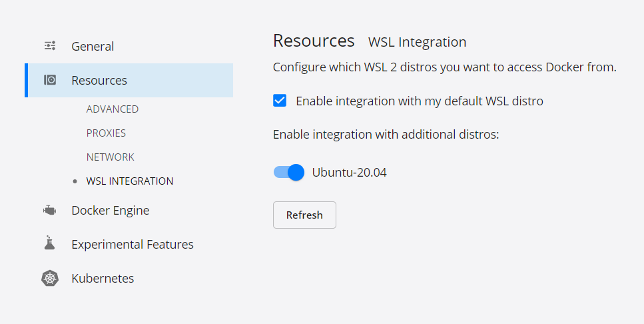644x324 pixels.
Task: Click 'Enable integration with additional distros:' text
Action: [x=386, y=135]
